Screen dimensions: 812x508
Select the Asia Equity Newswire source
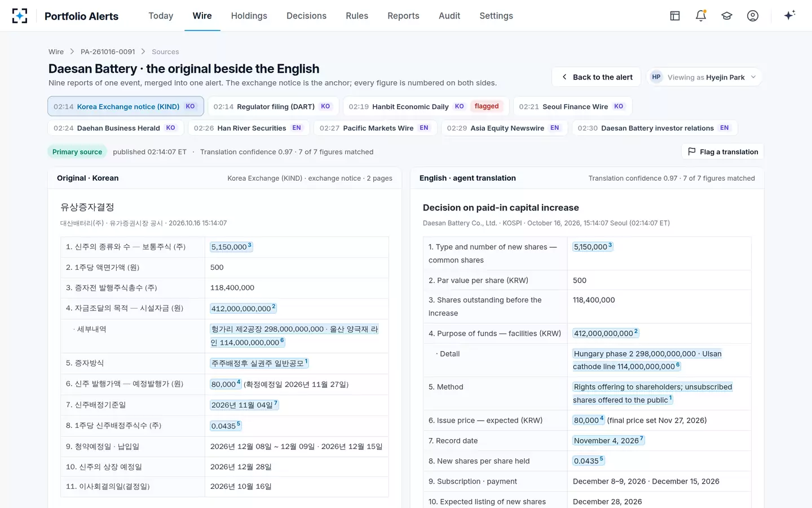504,128
